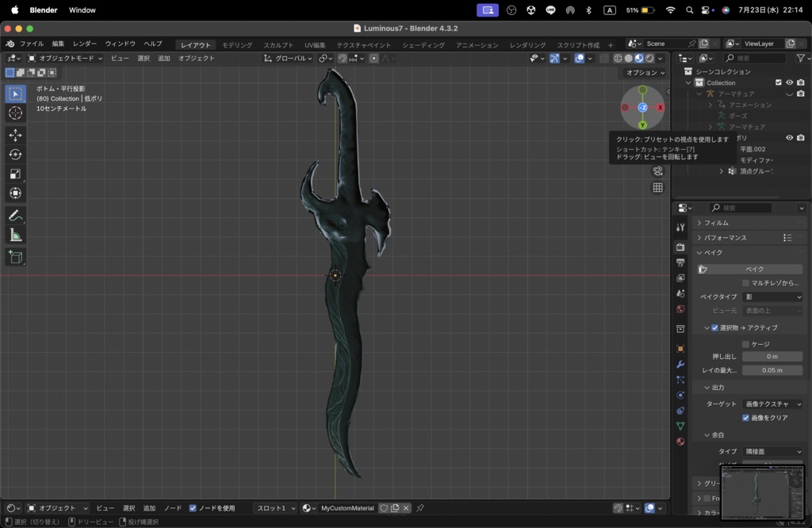Select the Move tool in left toolbar
The image size is (812, 528).
[15, 135]
